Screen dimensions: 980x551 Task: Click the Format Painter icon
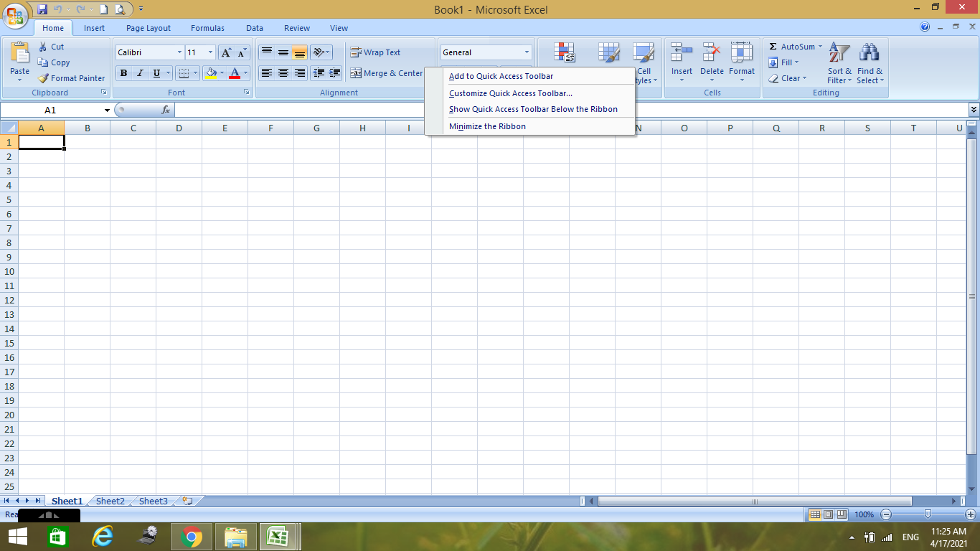point(43,78)
